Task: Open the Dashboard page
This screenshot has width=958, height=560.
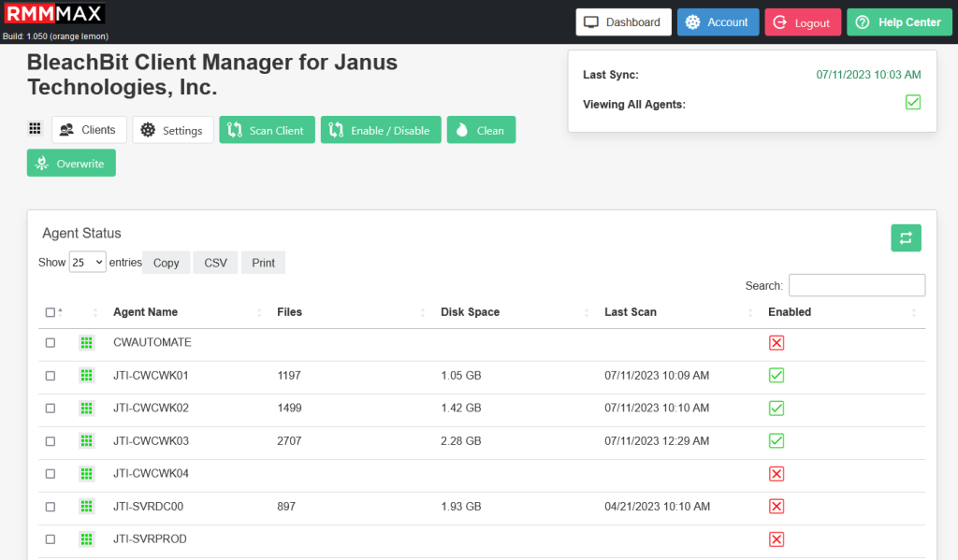Action: point(623,22)
